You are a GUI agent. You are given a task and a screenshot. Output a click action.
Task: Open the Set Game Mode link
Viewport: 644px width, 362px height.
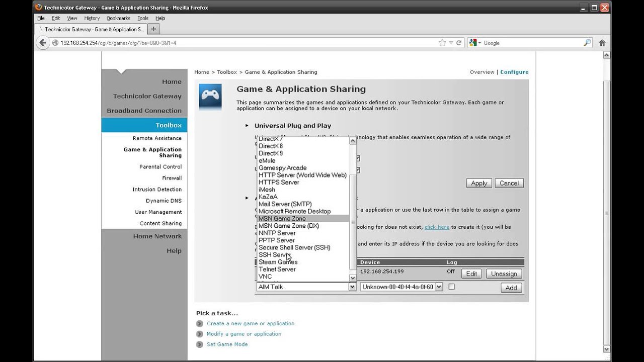click(227, 344)
